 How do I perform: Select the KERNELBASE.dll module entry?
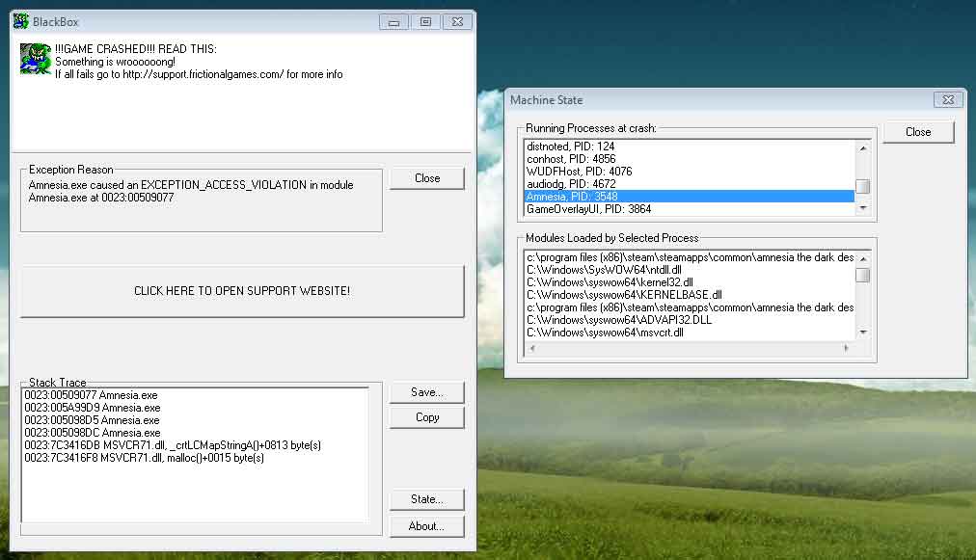pos(624,295)
